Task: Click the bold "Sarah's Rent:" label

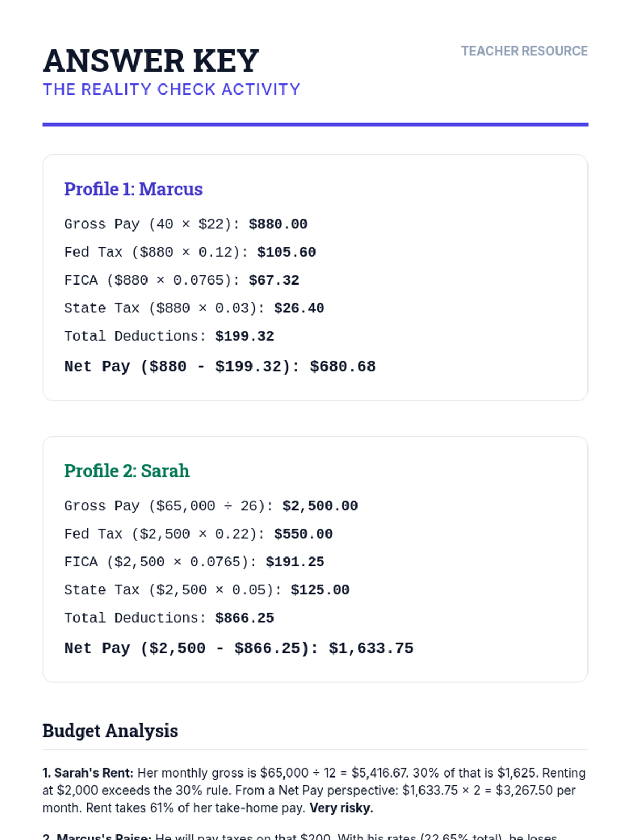Action: (x=88, y=773)
